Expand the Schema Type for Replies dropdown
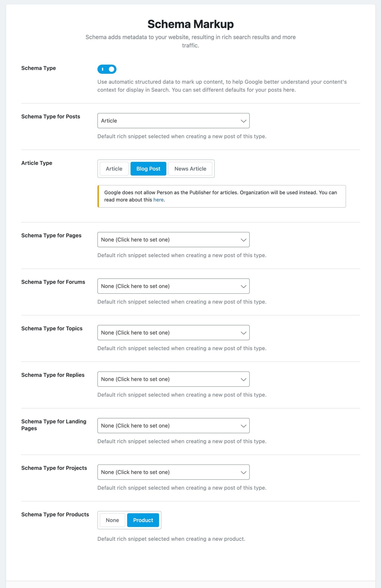Image resolution: width=381 pixels, height=588 pixels. [168, 379]
